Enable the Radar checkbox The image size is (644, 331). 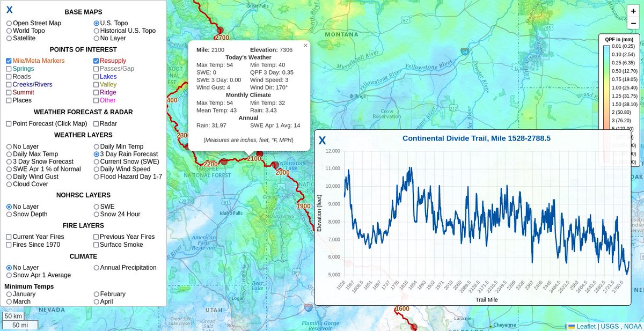(96, 123)
